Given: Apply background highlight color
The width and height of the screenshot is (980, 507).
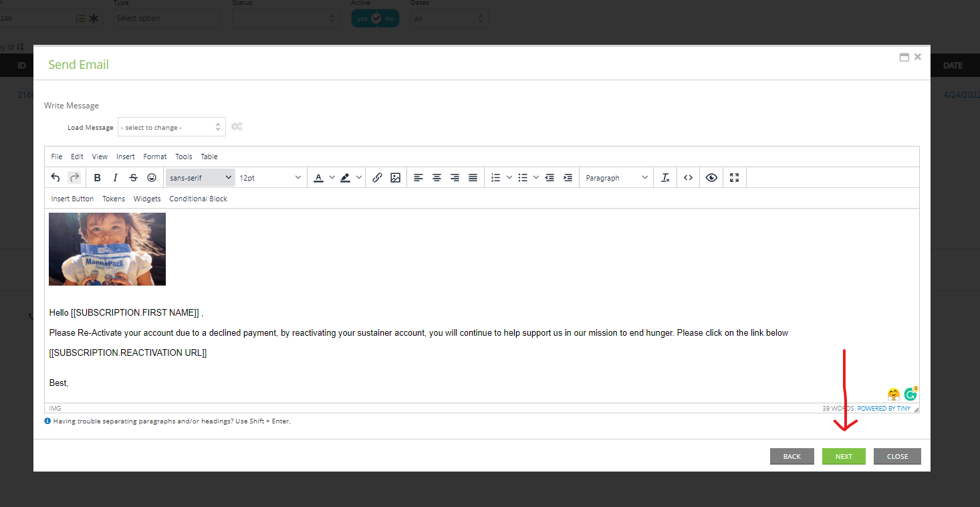Looking at the screenshot, I should [345, 178].
